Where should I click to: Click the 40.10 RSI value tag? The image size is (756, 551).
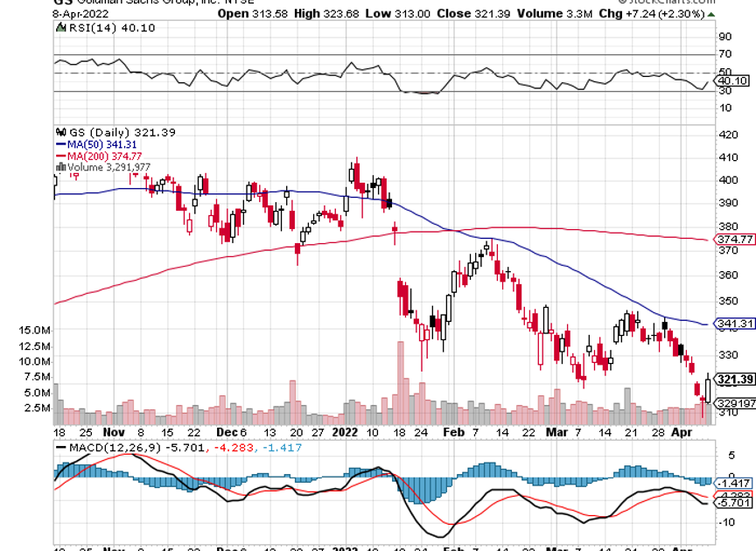point(731,81)
